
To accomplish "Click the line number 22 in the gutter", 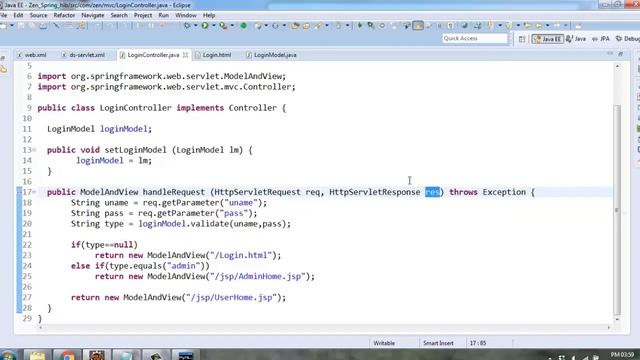I will point(27,244).
